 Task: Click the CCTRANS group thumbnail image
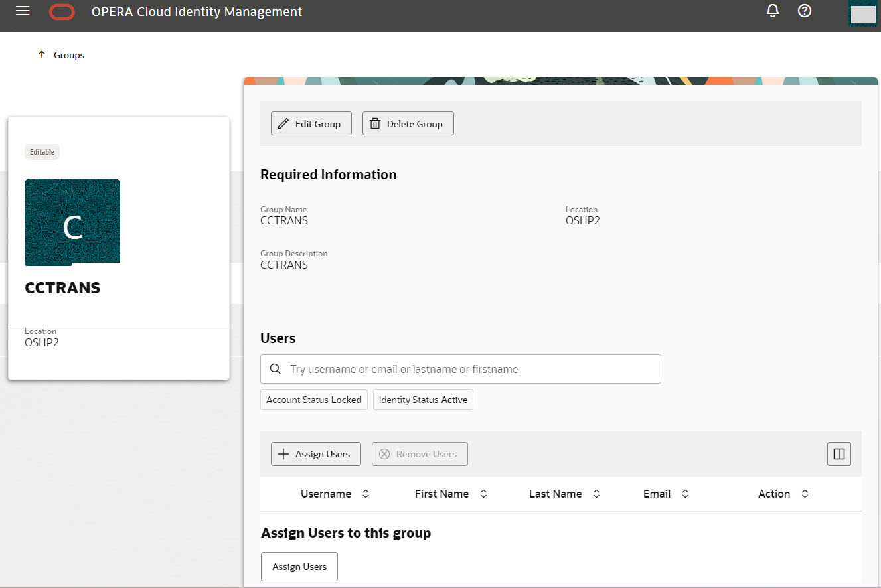(72, 222)
